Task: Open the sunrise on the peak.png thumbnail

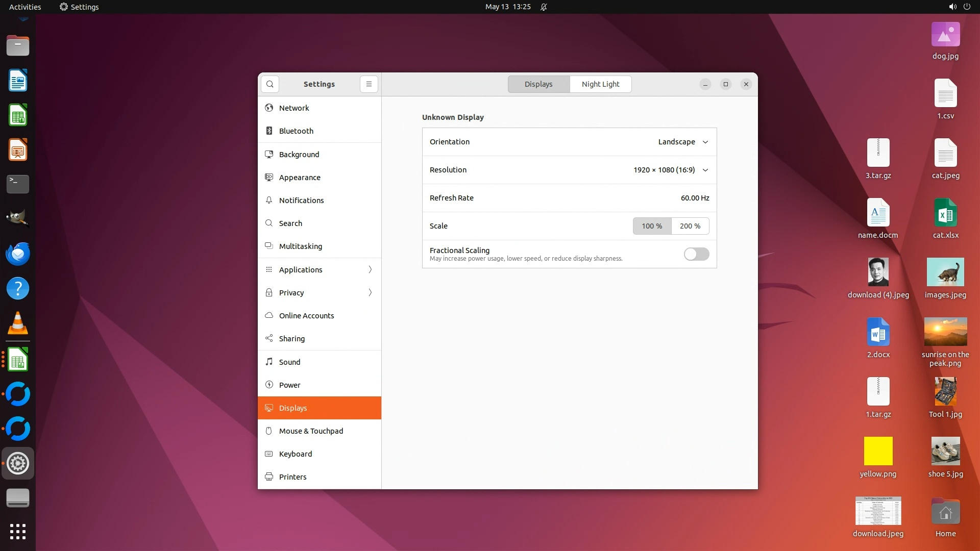Action: pyautogui.click(x=945, y=332)
